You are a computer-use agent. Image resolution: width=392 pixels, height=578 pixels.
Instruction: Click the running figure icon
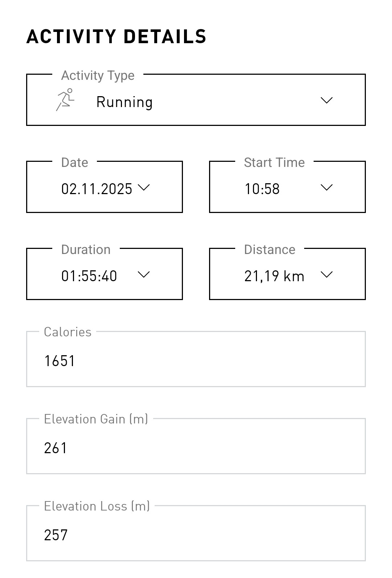click(65, 100)
